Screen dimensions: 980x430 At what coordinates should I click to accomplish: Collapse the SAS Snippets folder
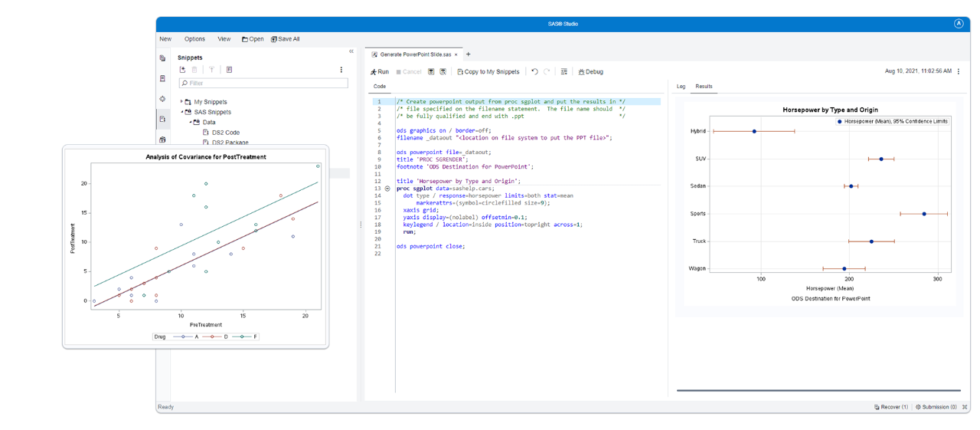tap(181, 112)
